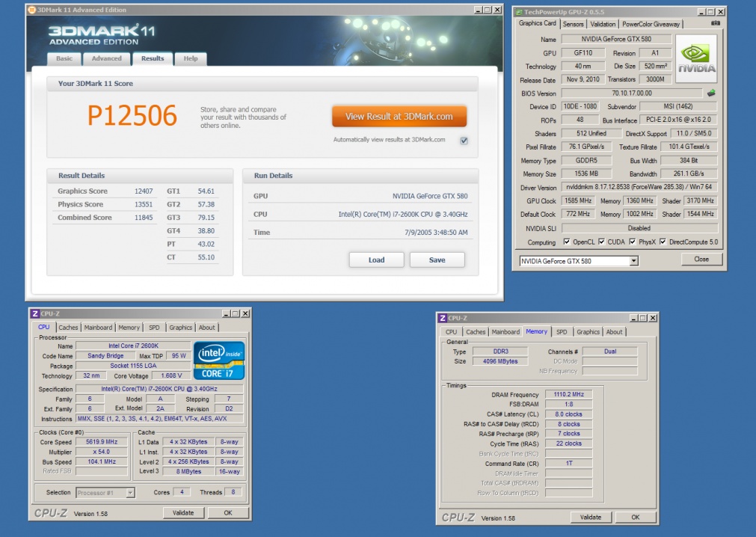Click the BIOS save chip icon
The image size is (756, 537).
pos(711,93)
